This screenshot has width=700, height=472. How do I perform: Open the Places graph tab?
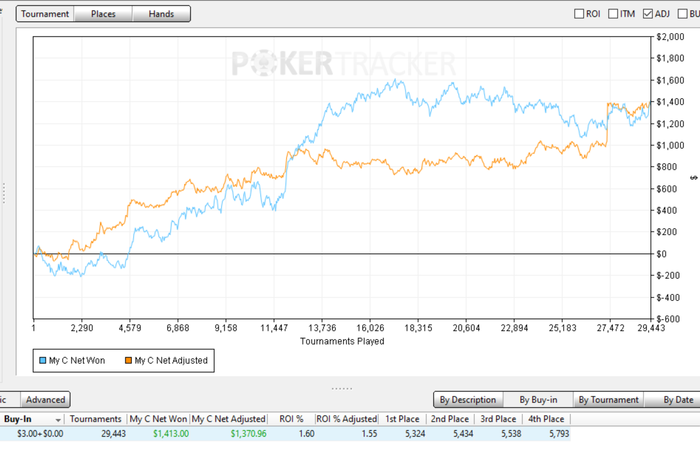coord(103,14)
